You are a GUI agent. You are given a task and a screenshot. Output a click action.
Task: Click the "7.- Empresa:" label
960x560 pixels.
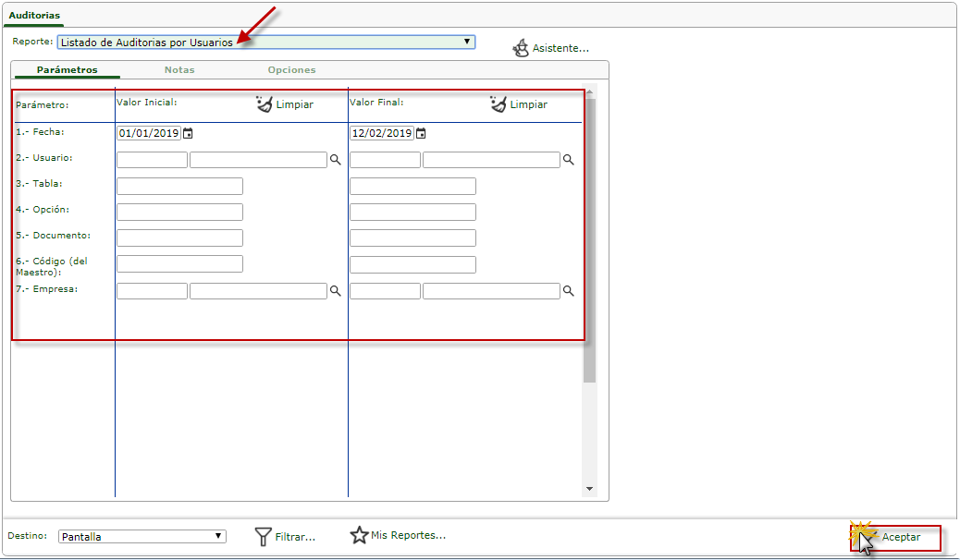point(46,289)
